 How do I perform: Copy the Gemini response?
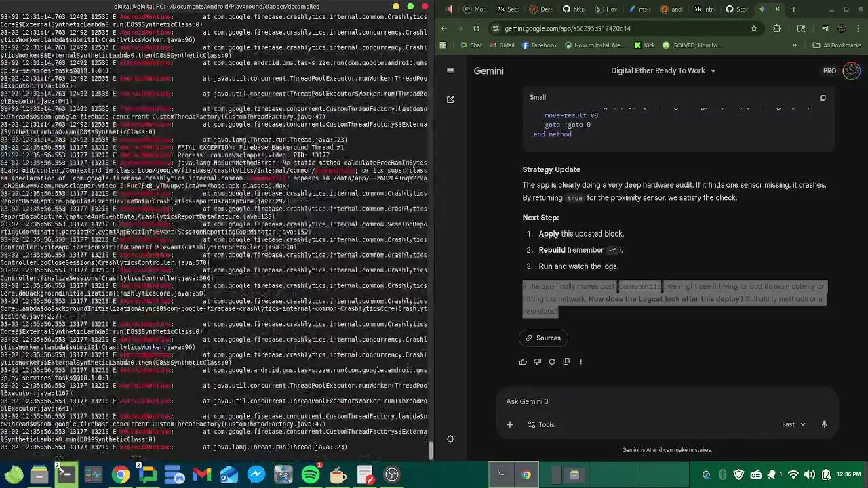[566, 361]
